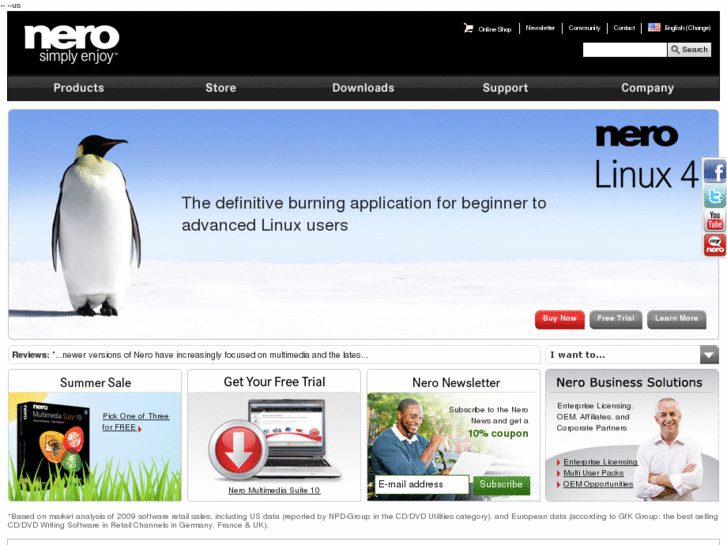Click the US flag language icon
Image resolution: width=727 pixels, height=545 pixels.
tap(654, 27)
